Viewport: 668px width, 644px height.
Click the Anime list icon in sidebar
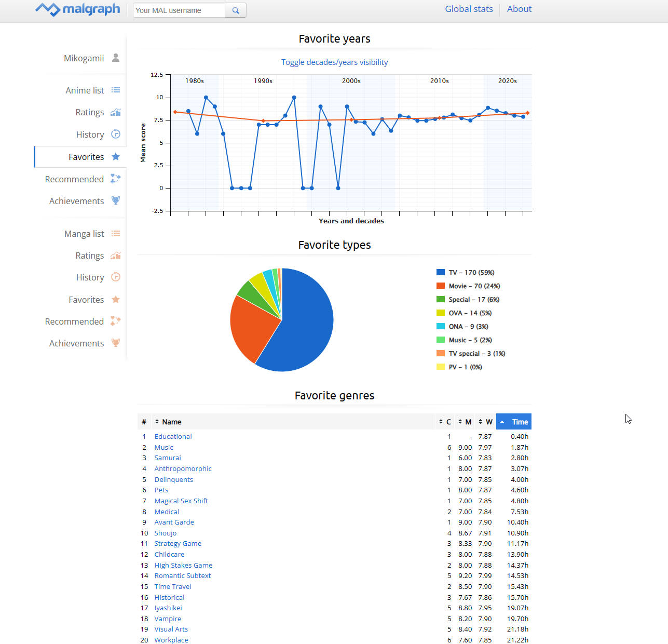(x=116, y=90)
